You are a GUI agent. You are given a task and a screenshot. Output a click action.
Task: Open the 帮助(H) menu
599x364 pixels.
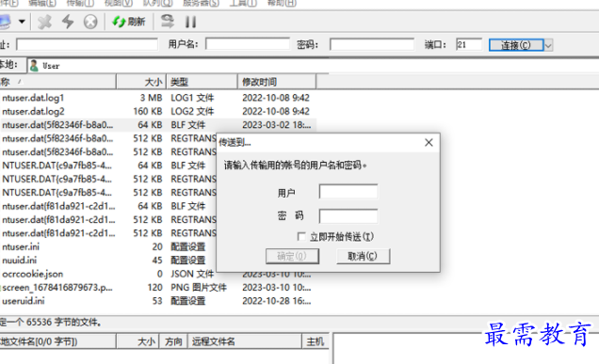click(282, 3)
